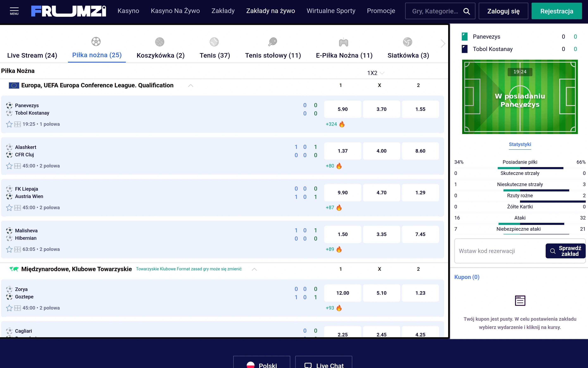Open pitch tracker icon for Alashkert match
The width and height of the screenshot is (588, 368).
pyautogui.click(x=18, y=166)
